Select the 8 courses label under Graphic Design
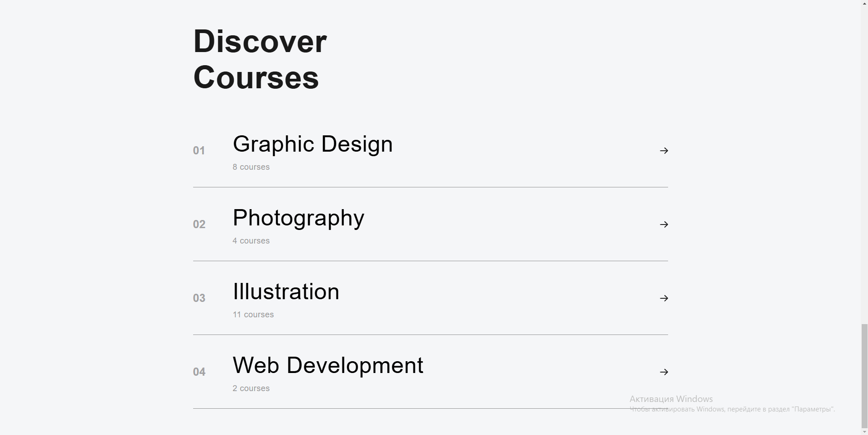 [251, 167]
